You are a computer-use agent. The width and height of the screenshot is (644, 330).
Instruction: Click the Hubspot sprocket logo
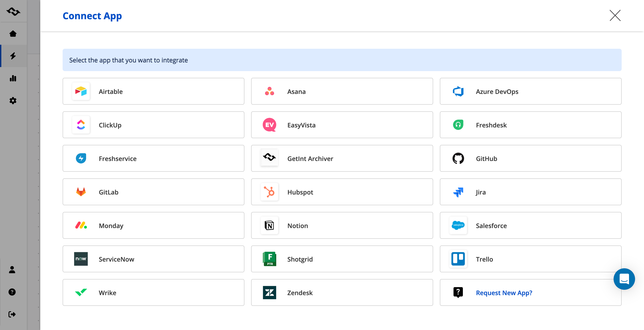tap(269, 192)
